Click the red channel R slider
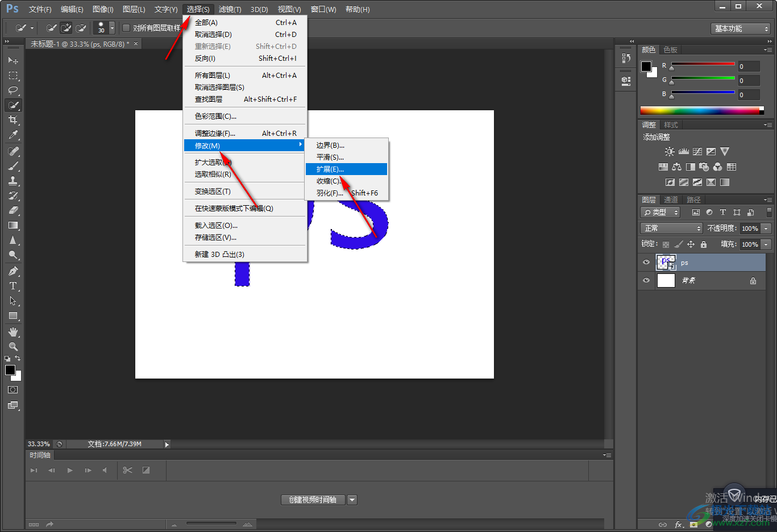The height and width of the screenshot is (532, 777). 703,65
